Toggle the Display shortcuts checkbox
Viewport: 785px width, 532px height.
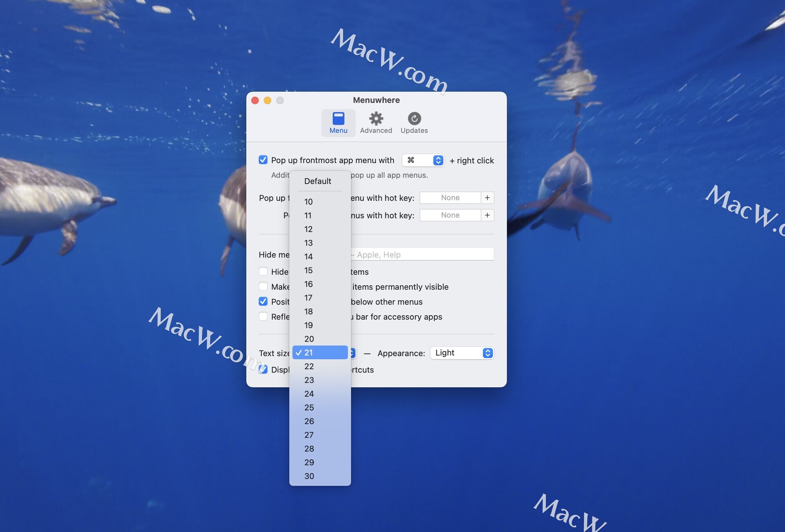pyautogui.click(x=263, y=370)
